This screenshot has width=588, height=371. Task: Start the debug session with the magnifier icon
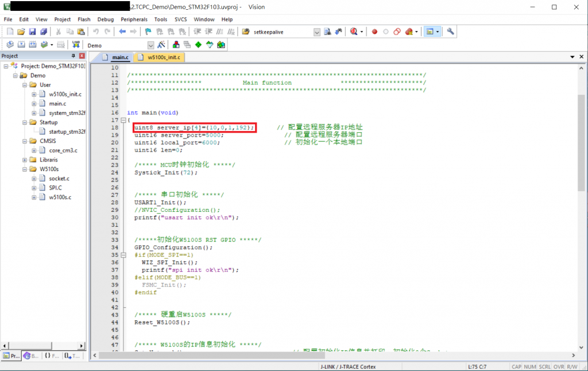(354, 32)
